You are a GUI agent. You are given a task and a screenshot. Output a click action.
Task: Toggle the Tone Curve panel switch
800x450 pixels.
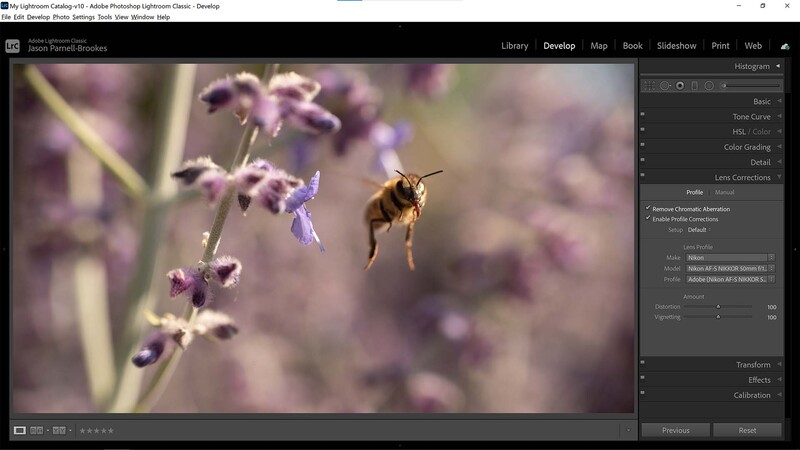[642, 114]
